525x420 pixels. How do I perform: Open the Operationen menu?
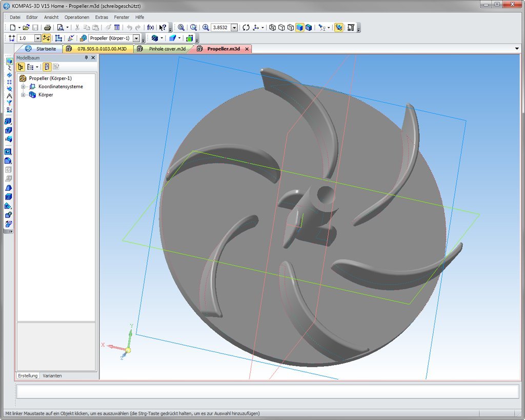pos(77,17)
